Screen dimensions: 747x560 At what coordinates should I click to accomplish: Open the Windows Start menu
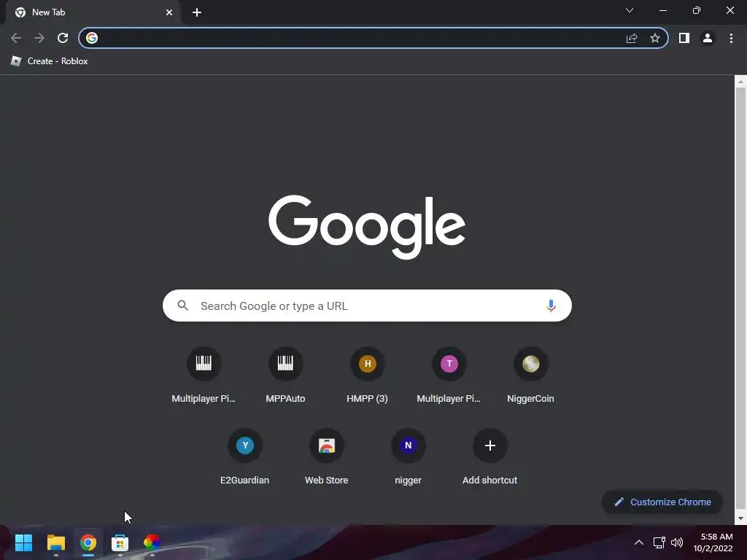[x=23, y=542]
